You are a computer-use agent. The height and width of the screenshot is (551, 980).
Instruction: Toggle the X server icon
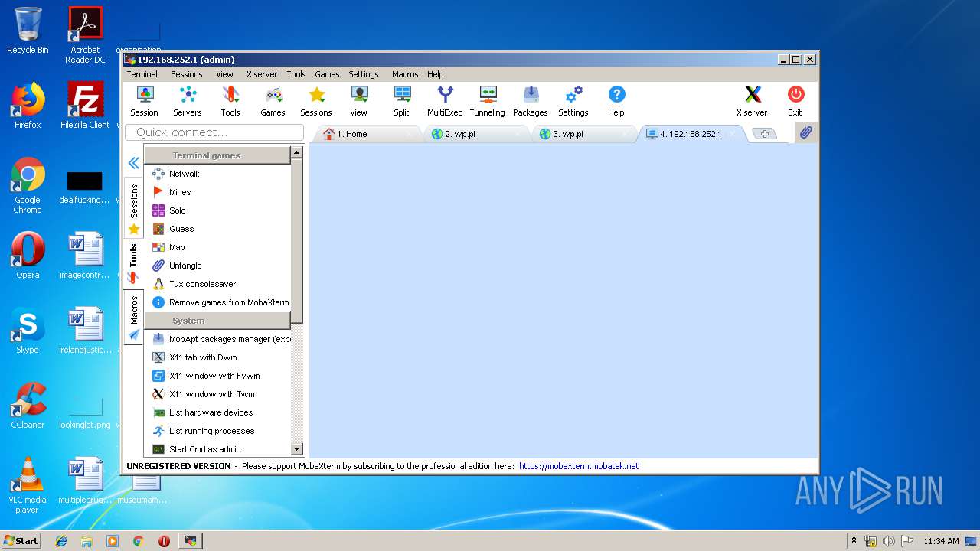click(x=753, y=101)
